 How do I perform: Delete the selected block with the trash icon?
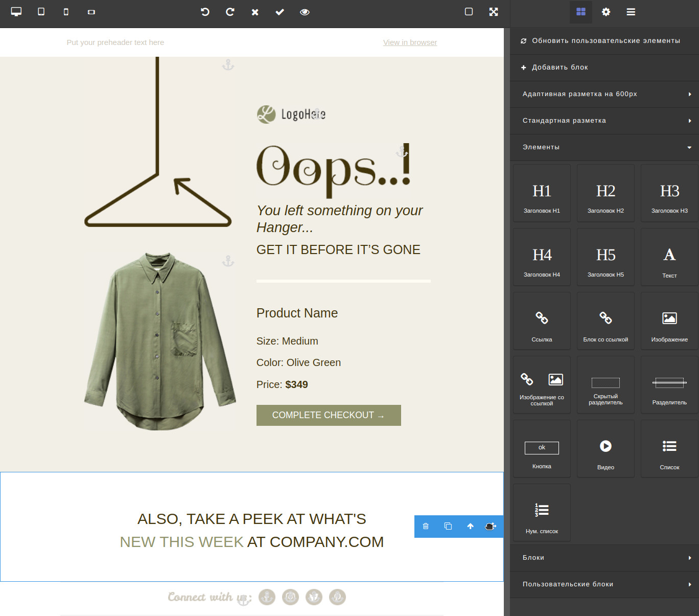tap(426, 526)
